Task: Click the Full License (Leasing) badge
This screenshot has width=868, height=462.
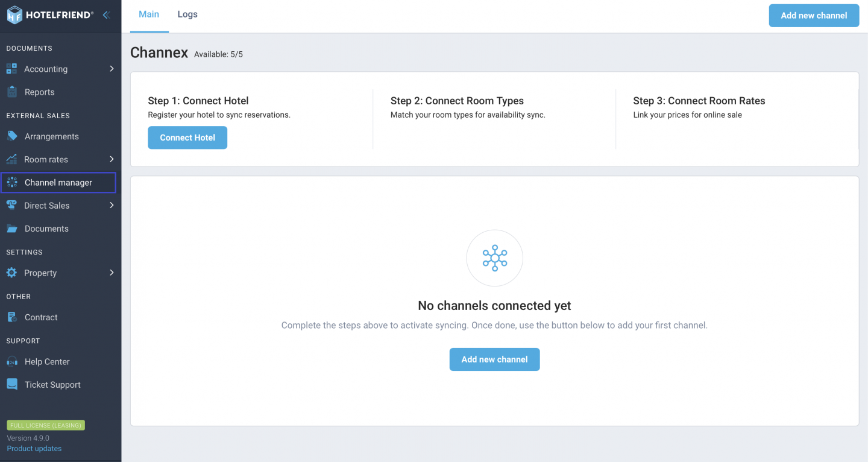Action: 46,425
